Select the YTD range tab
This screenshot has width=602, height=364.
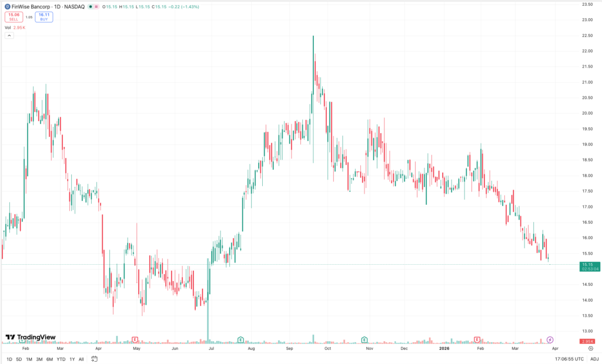pyautogui.click(x=61, y=358)
